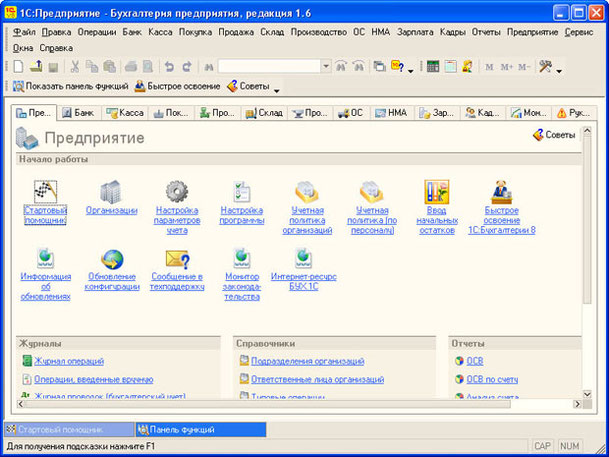
Task: Open the Стартовый помощник icon
Action: pos(45,191)
